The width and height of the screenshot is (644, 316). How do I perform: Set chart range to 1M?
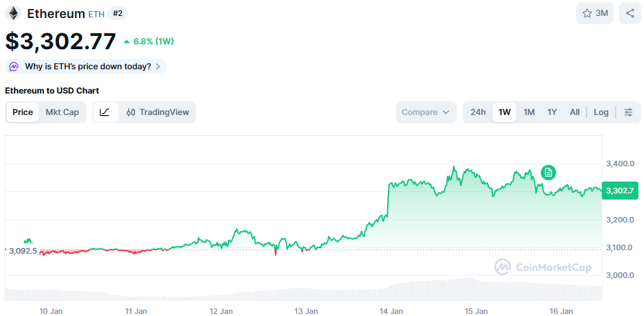529,112
